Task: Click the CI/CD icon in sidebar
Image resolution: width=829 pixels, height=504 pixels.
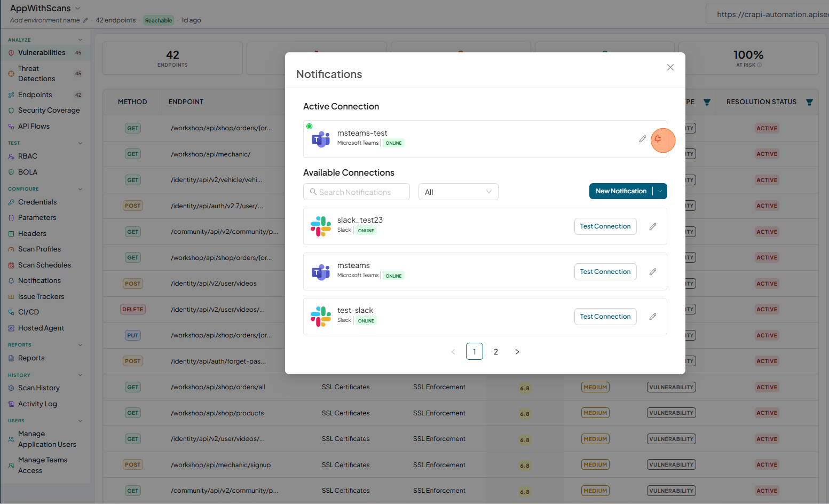Action: (11, 312)
